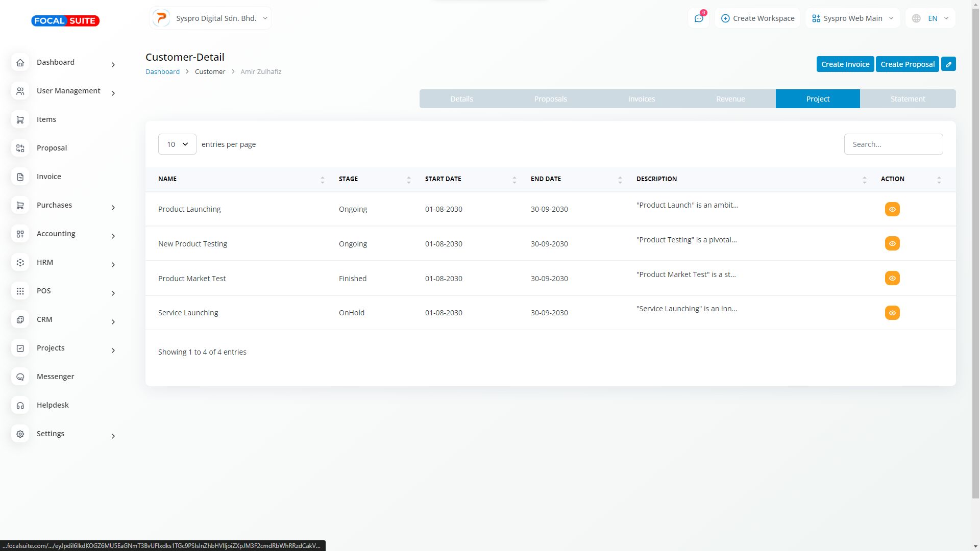The image size is (980, 551).
Task: Click the Focal Suite logo
Action: 65,21
